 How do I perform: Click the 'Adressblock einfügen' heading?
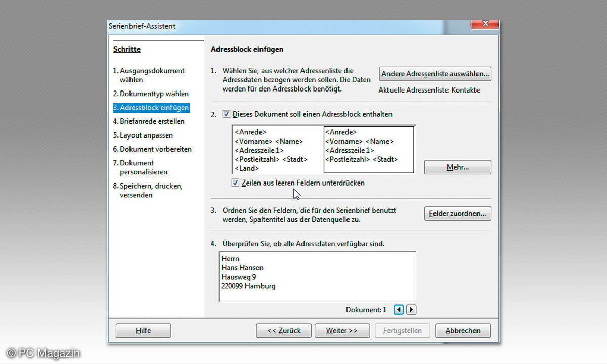(247, 49)
